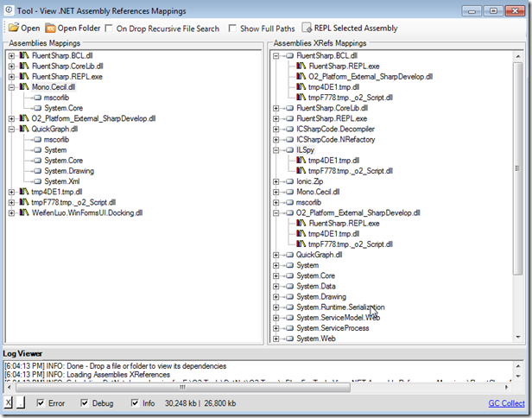Screen dimensions: 532x418
Task: Click the X button in log toolbar
Action: pos(8,402)
